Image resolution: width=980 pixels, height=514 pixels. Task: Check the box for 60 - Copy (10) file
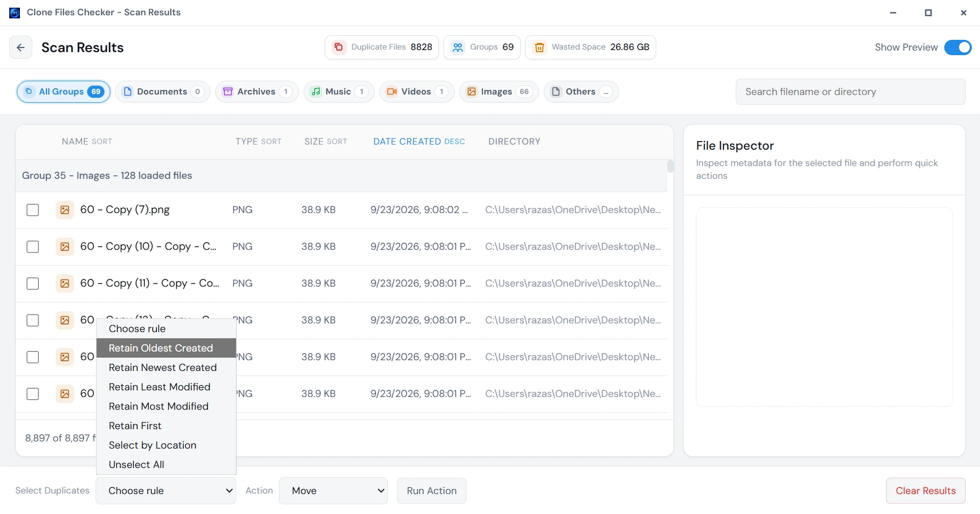(x=33, y=247)
